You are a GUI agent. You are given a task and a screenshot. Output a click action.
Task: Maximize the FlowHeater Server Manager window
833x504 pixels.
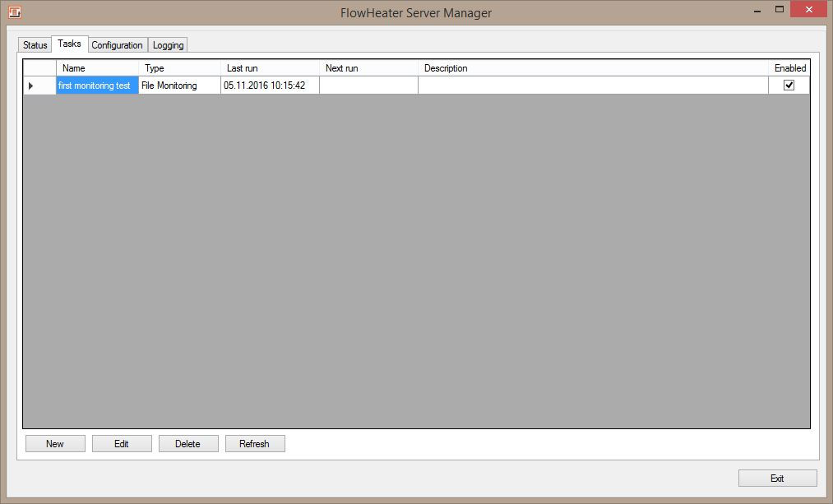click(x=779, y=10)
